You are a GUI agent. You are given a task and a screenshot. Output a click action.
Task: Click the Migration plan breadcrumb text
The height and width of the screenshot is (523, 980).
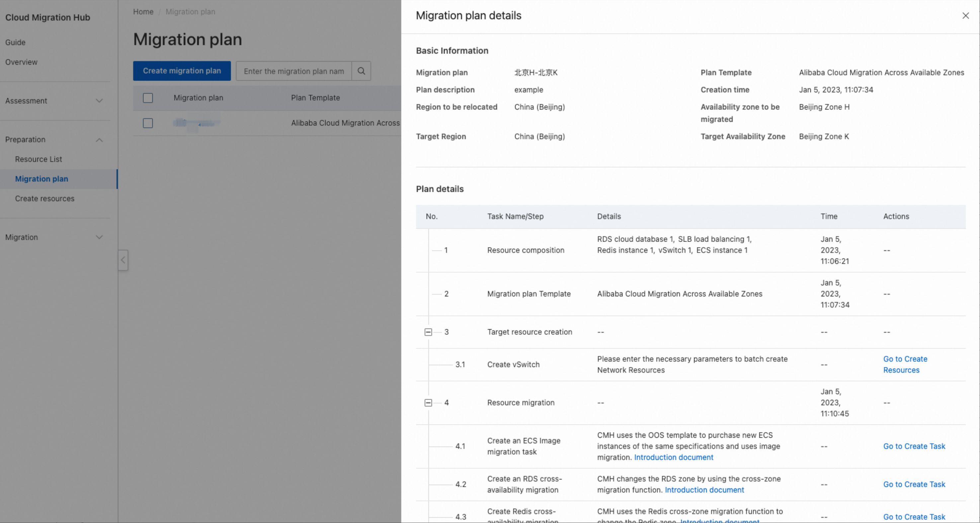click(x=190, y=12)
